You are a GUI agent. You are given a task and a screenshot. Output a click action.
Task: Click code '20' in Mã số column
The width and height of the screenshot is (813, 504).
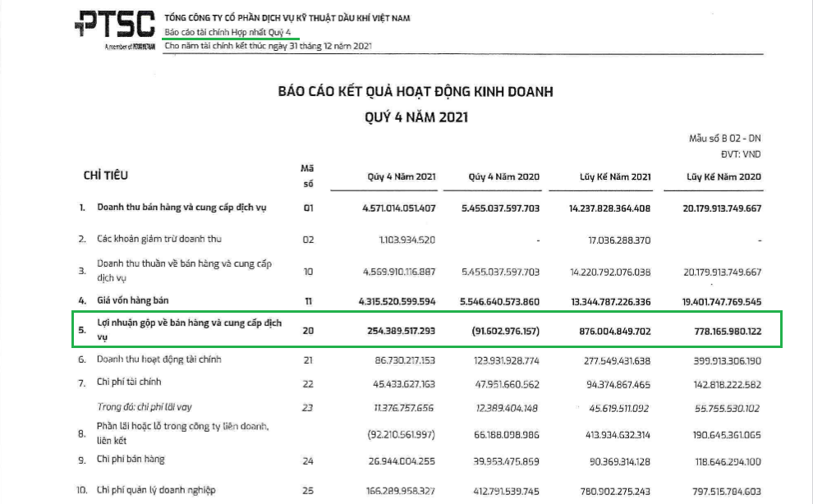pos(309,331)
